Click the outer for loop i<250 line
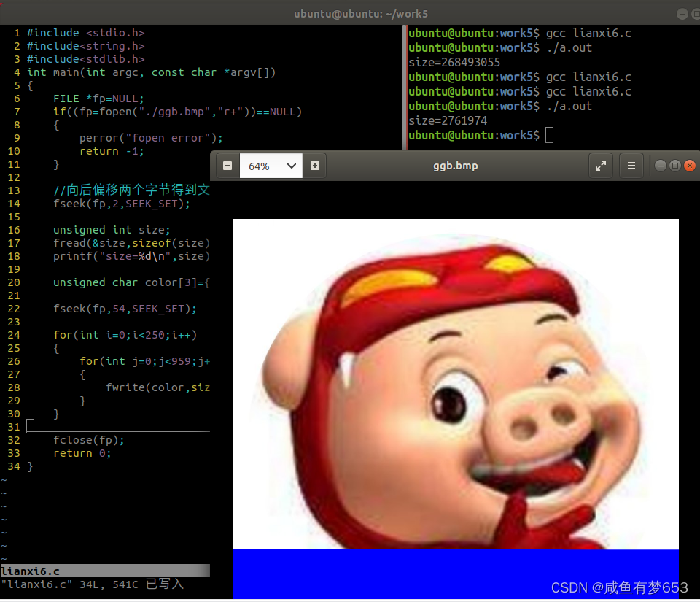The height and width of the screenshot is (602, 700). pyautogui.click(x=125, y=335)
